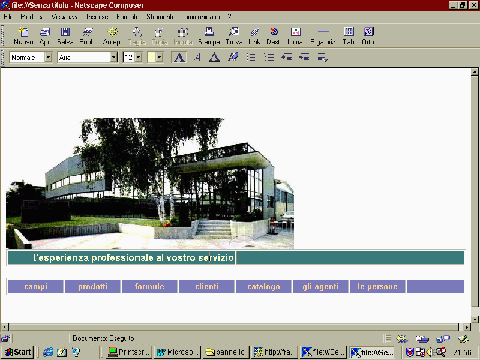Toggle italic text formatting
The width and height of the screenshot is (480, 360).
[x=197, y=57]
